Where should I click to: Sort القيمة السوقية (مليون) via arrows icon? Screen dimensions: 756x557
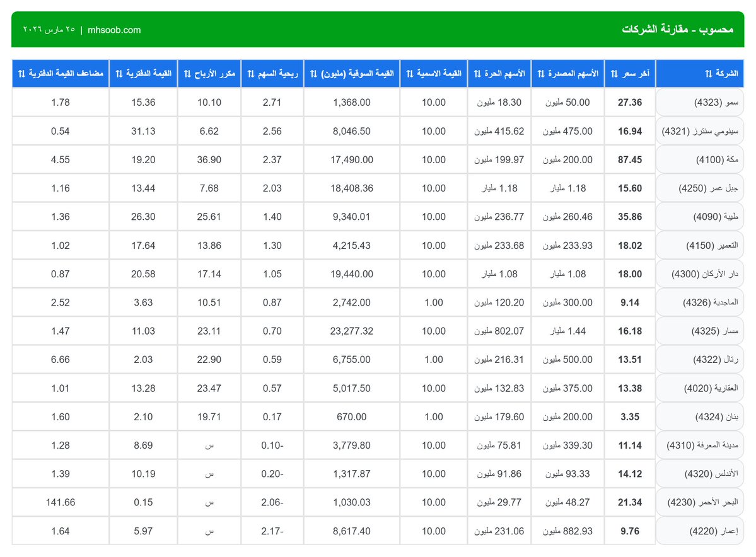pos(313,74)
